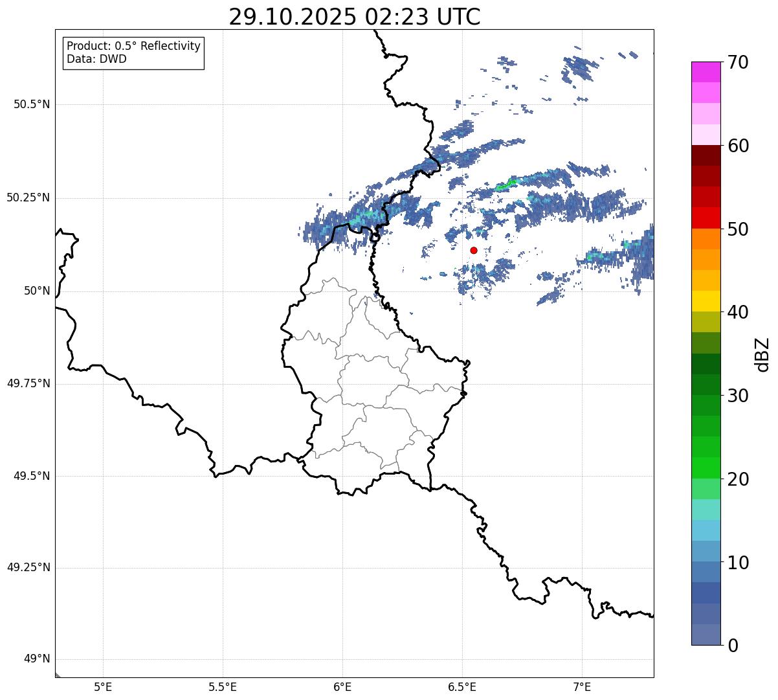The height and width of the screenshot is (700, 778).
Task: Click the 49.5°N latitude label
Action: click(x=32, y=476)
